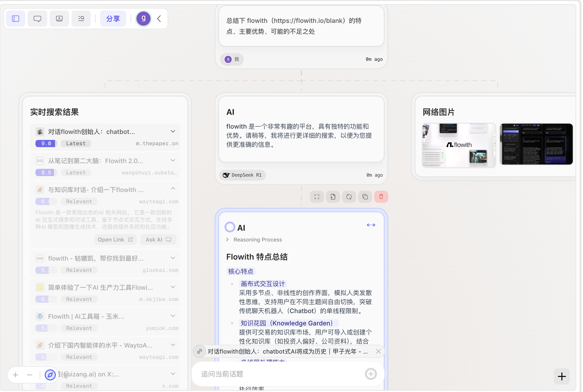Expand the guizang.ai on X result
The height and width of the screenshot is (392, 583).
tap(173, 374)
